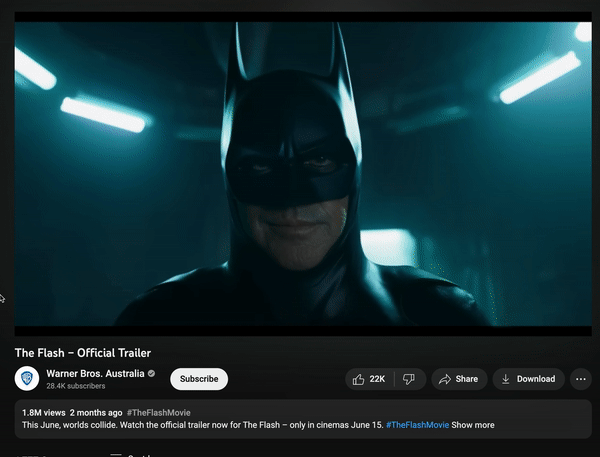Click the '28.4K subscribers' text
Viewport: 600px width, 457px height.
(76, 386)
